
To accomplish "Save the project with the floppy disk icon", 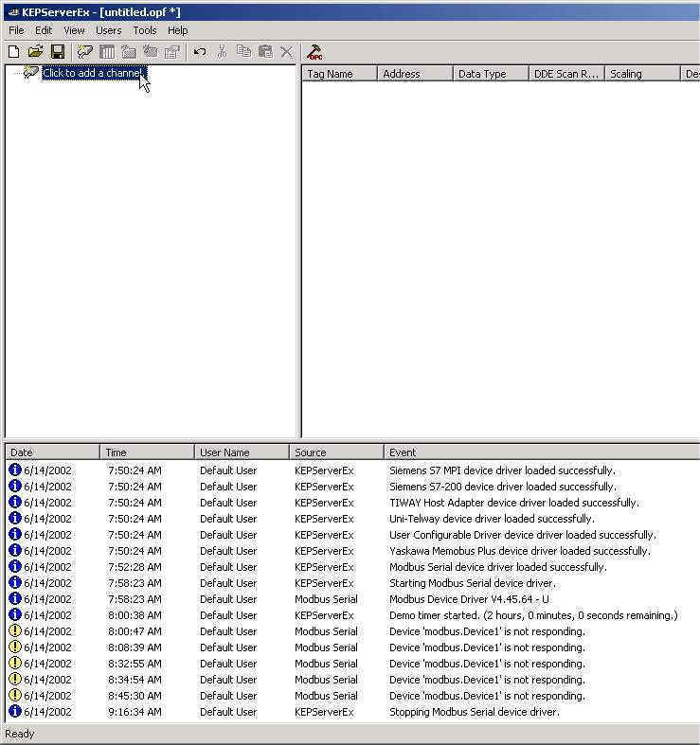I will [58, 52].
